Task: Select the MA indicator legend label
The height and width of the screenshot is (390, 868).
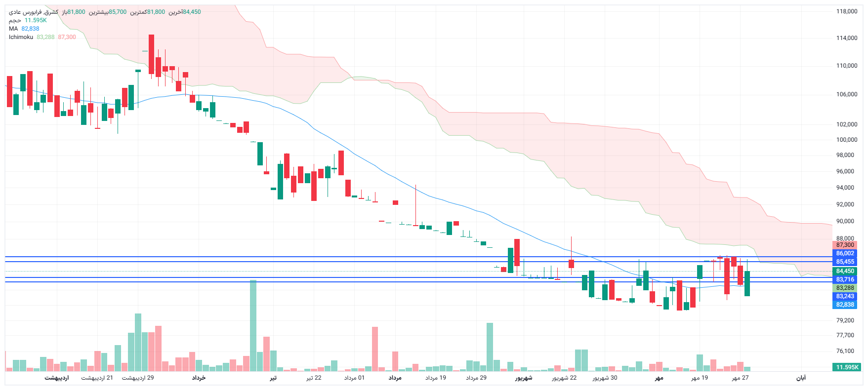Action: 13,29
